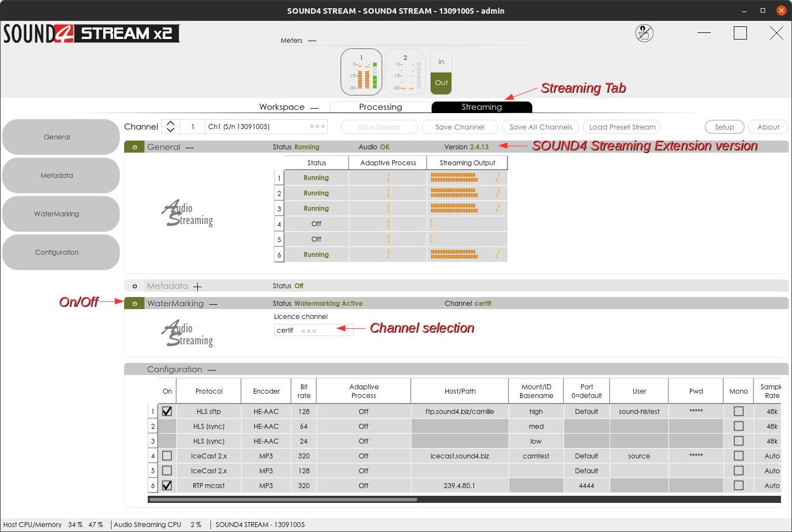Toggle the General section power icon

135,147
